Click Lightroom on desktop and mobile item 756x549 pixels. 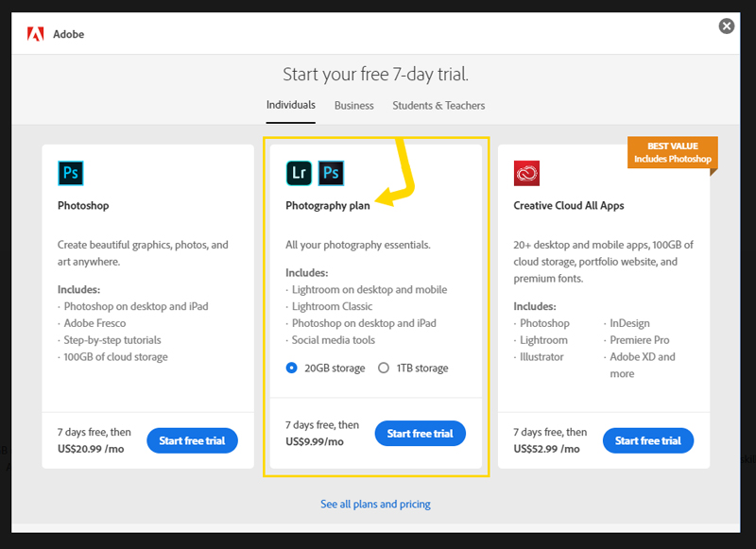point(369,290)
